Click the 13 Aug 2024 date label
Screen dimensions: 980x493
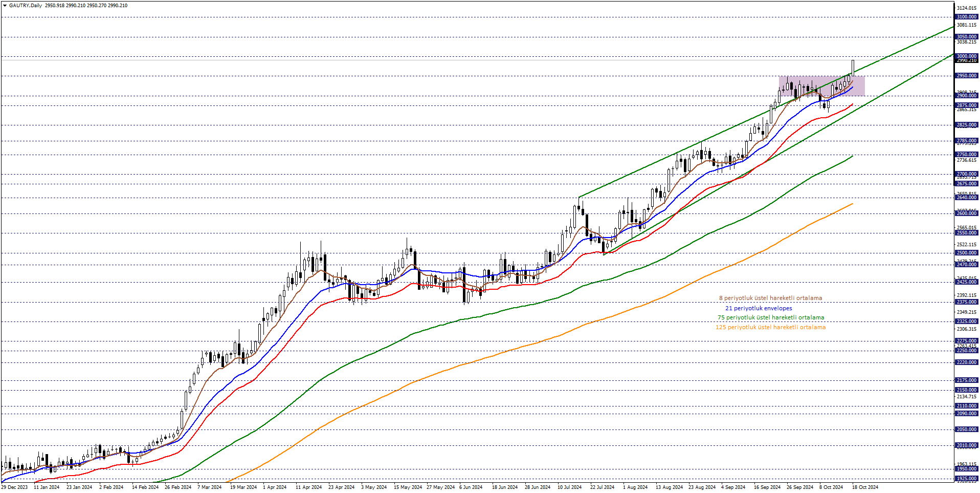pos(669,487)
